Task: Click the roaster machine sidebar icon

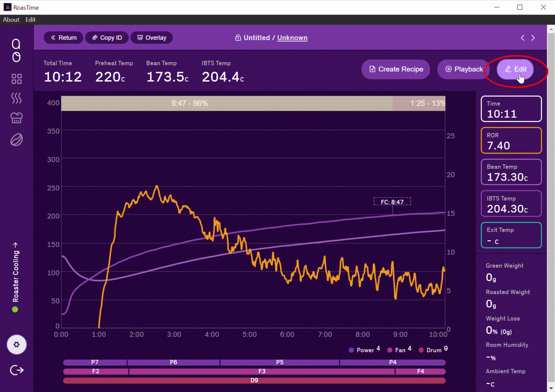Action: pos(16,118)
